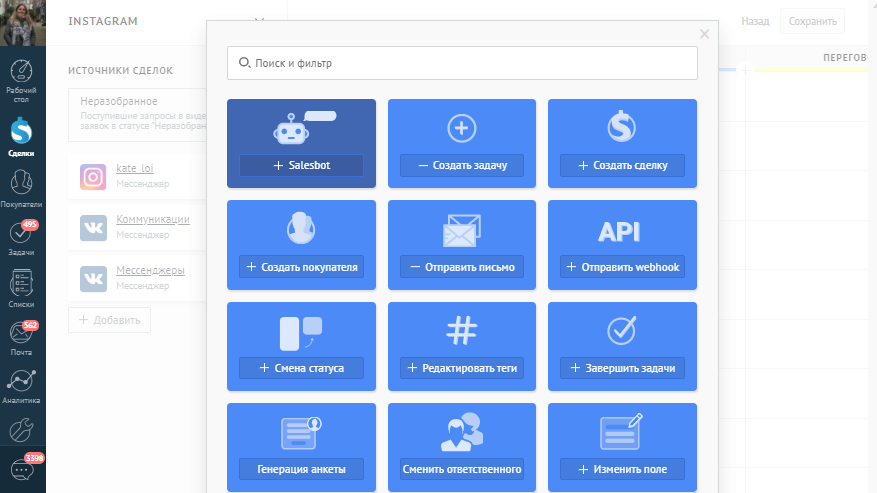
Task: Add the Salesbot action
Action: [x=301, y=166]
